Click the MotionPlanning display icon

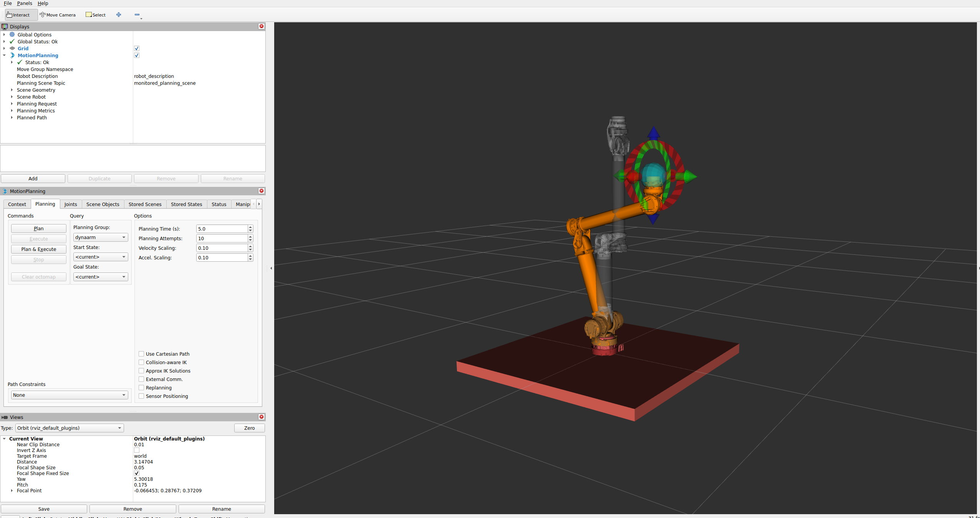click(12, 55)
